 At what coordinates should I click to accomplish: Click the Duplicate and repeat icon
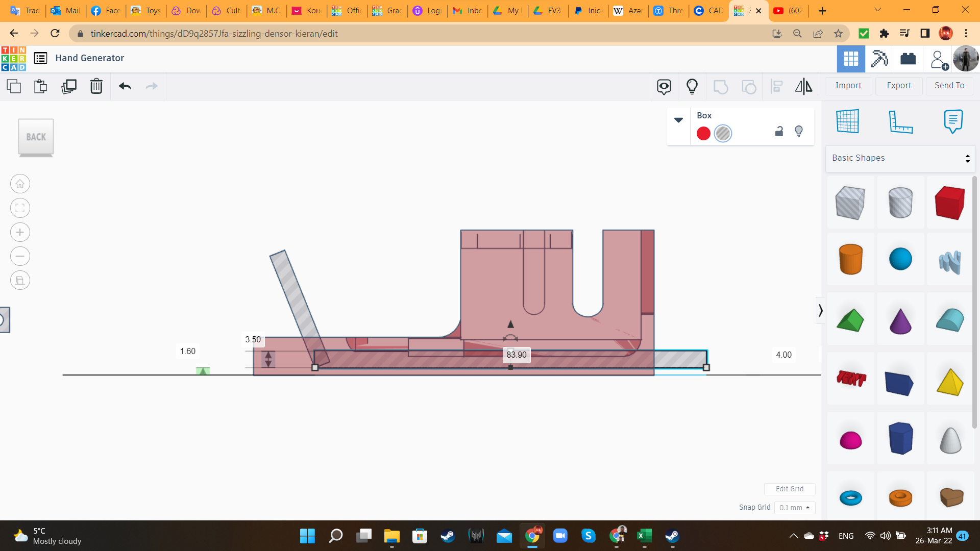pyautogui.click(x=68, y=86)
